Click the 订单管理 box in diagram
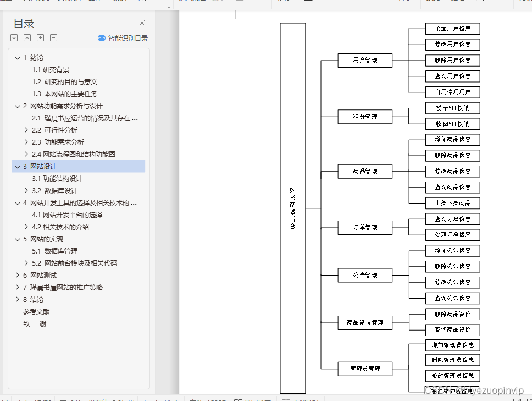The width and height of the screenshot is (532, 401). (365, 228)
